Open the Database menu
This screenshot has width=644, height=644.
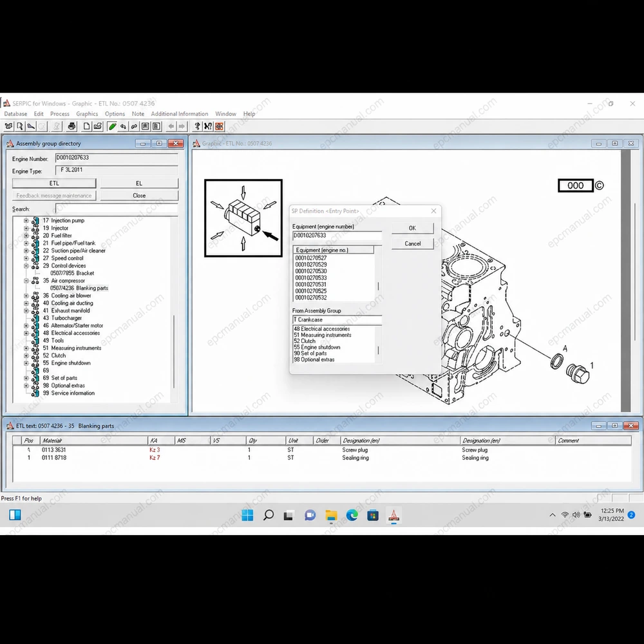click(15, 114)
